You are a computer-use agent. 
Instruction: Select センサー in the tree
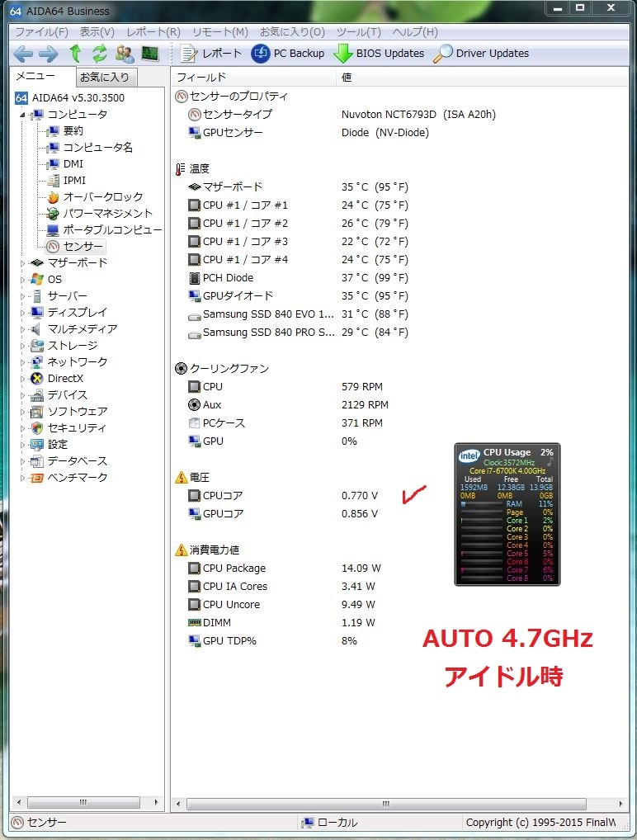pyautogui.click(x=74, y=247)
